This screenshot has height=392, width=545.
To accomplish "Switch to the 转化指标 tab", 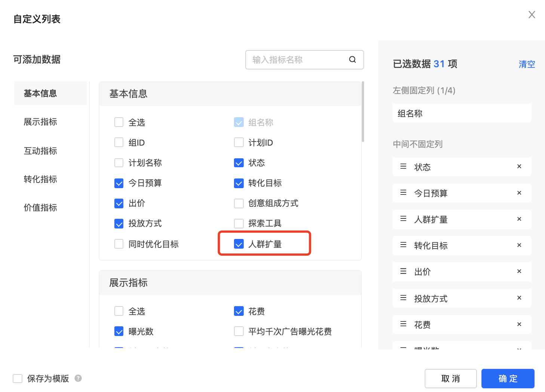I will [40, 179].
